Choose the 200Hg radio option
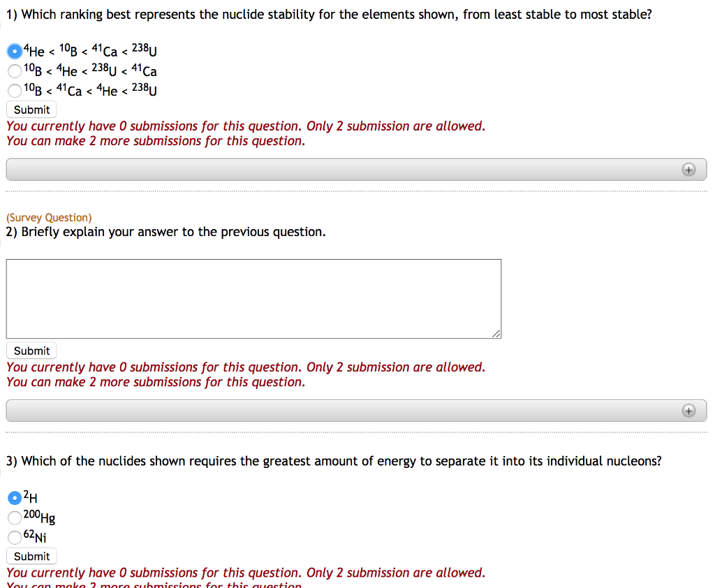 tap(13, 517)
